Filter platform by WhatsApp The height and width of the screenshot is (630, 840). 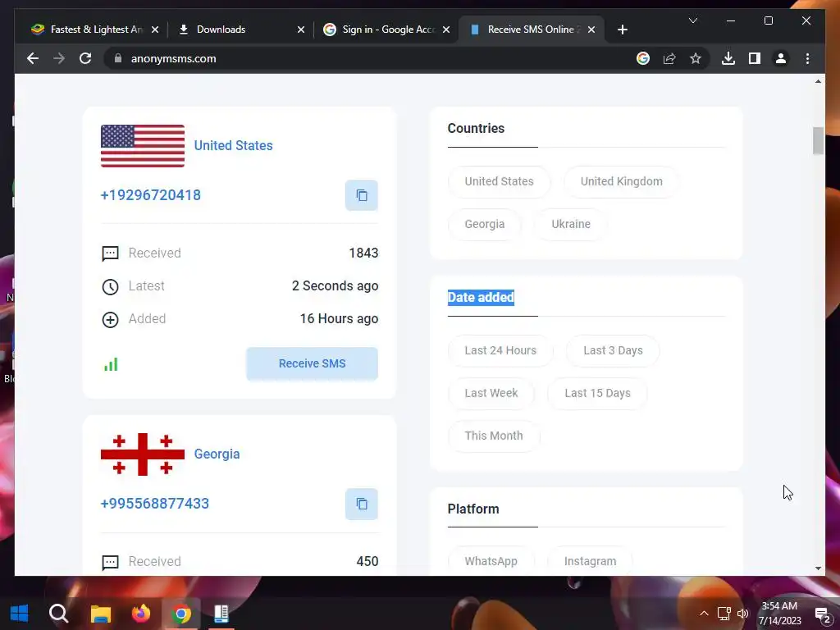(491, 561)
